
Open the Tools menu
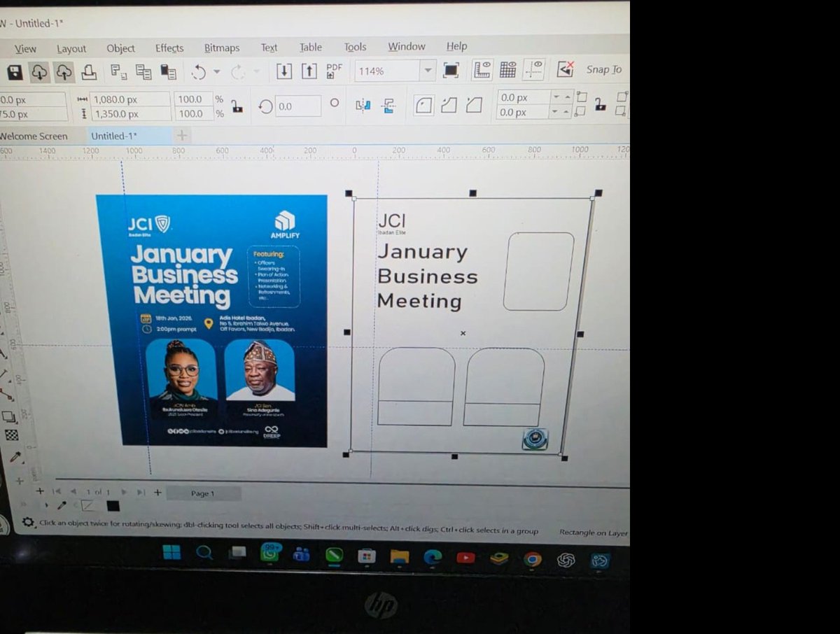[x=355, y=47]
